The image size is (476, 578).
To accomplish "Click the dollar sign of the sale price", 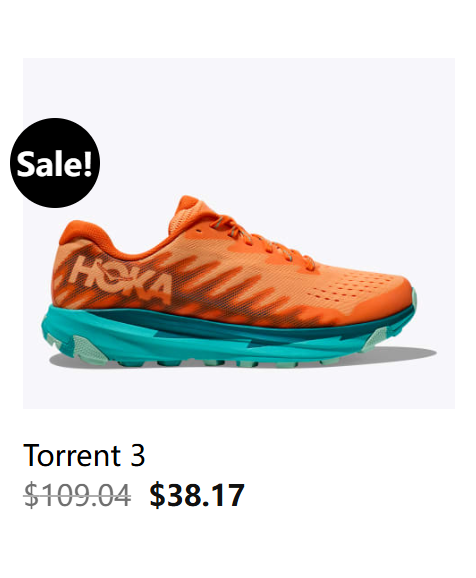I will (157, 495).
